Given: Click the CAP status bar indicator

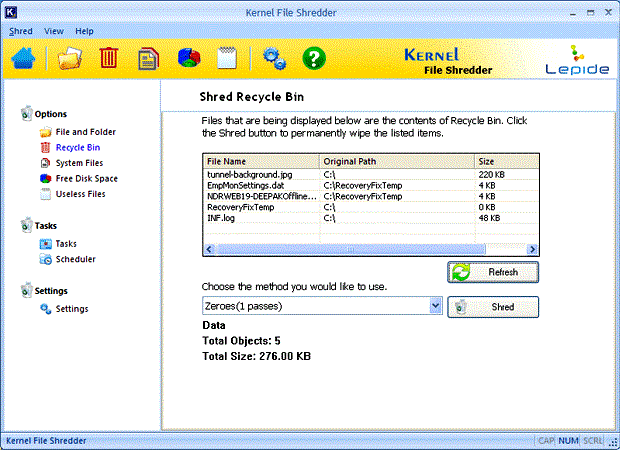Looking at the screenshot, I should (x=546, y=441).
